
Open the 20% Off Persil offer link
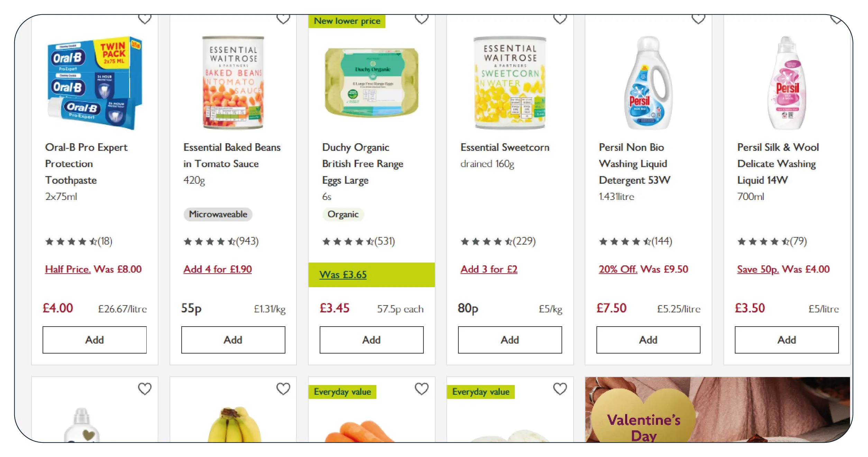[618, 269]
